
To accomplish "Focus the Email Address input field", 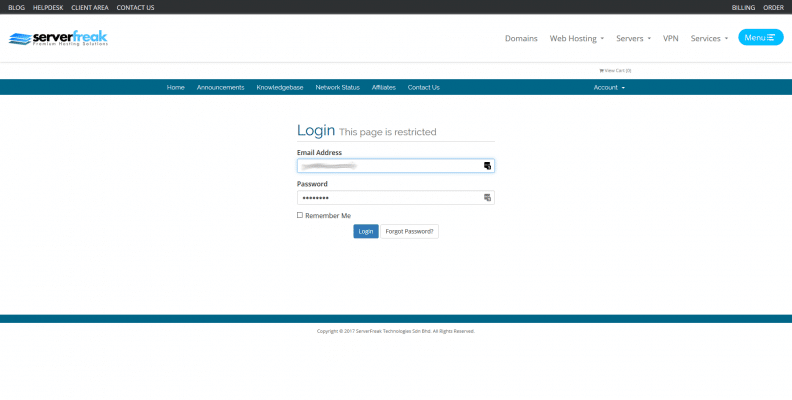I will coord(388,166).
